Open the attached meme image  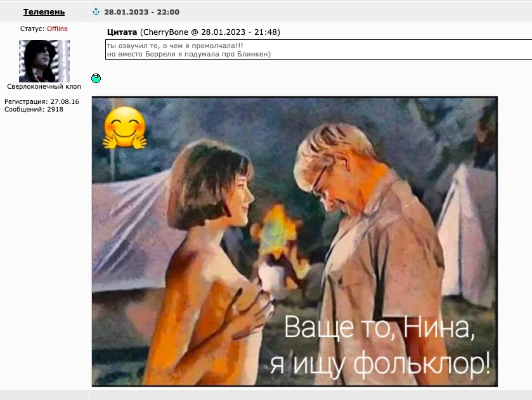tap(294, 242)
